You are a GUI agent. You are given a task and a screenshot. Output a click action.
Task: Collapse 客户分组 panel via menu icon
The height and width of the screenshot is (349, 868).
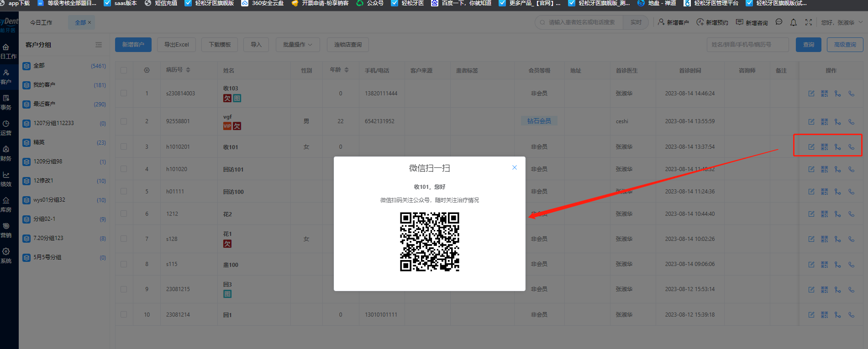pos(99,45)
